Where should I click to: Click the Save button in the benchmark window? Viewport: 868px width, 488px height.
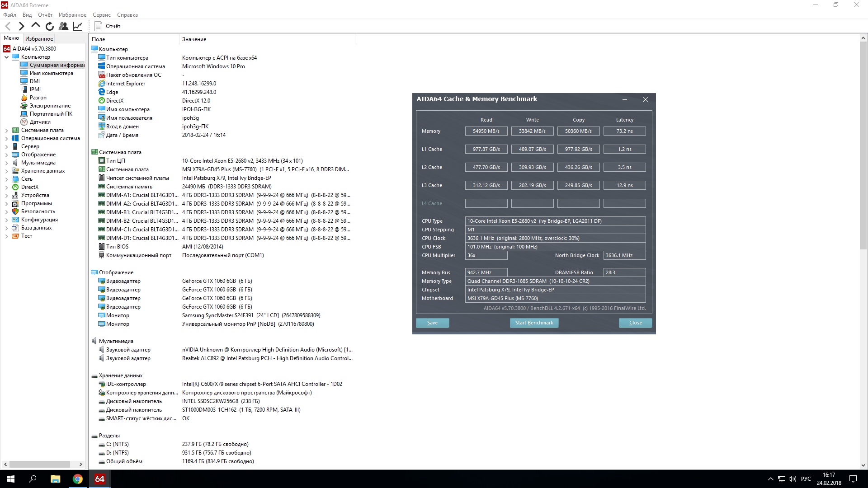[x=432, y=323]
